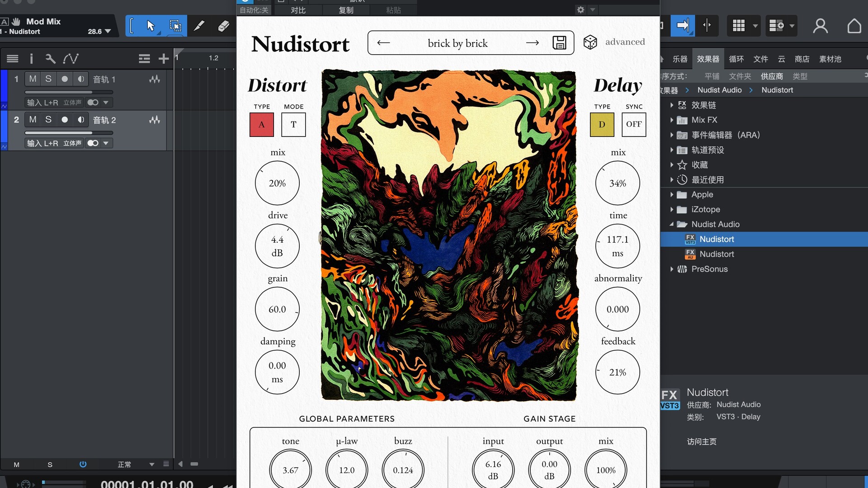Viewport: 868px width, 488px height.
Task: Add a track with the plus icon
Action: point(164,58)
